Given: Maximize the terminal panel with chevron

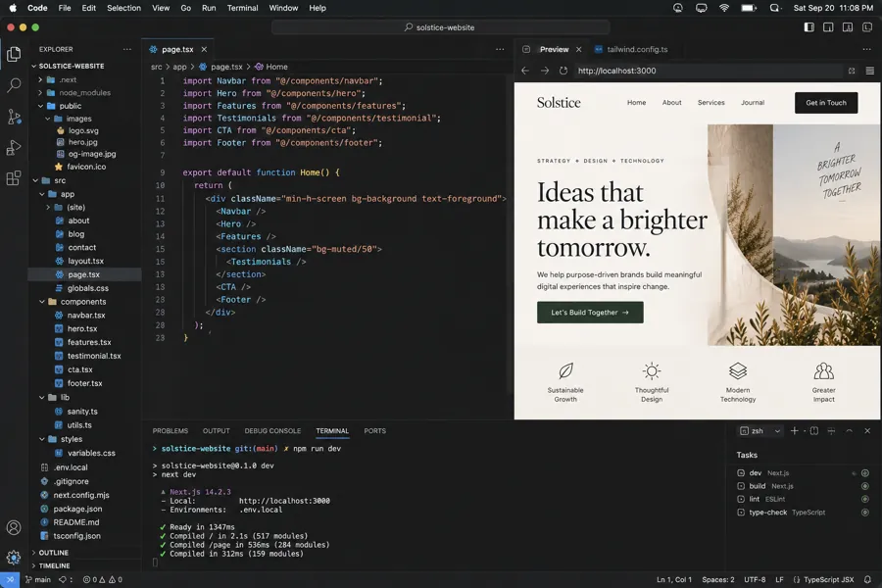Looking at the screenshot, I should point(850,430).
